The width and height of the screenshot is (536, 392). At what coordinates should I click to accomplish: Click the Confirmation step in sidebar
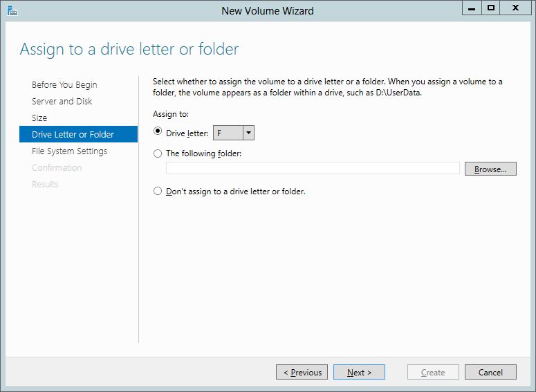pyautogui.click(x=57, y=168)
